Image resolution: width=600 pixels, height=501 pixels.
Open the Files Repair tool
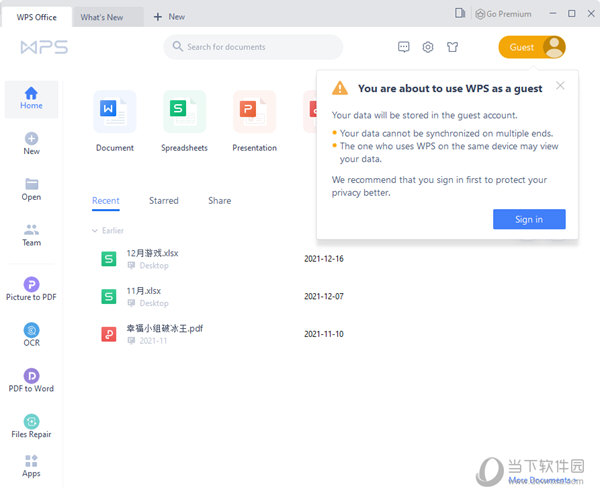31,426
